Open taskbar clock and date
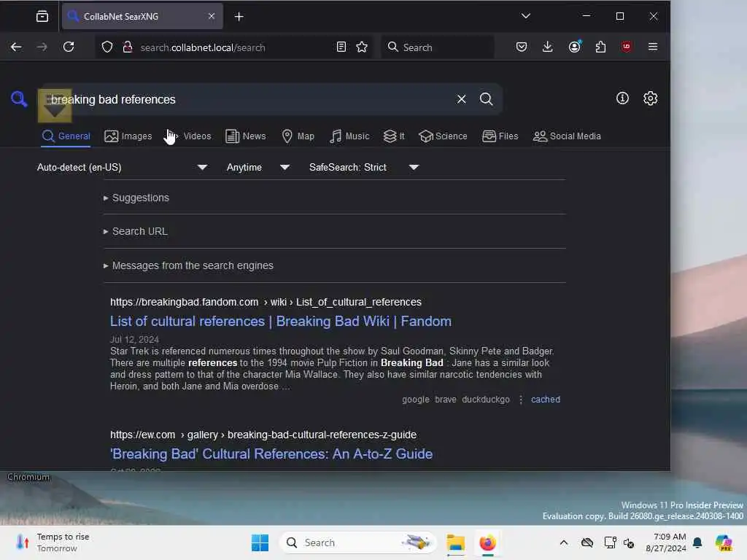The width and height of the screenshot is (747, 560). [x=665, y=542]
